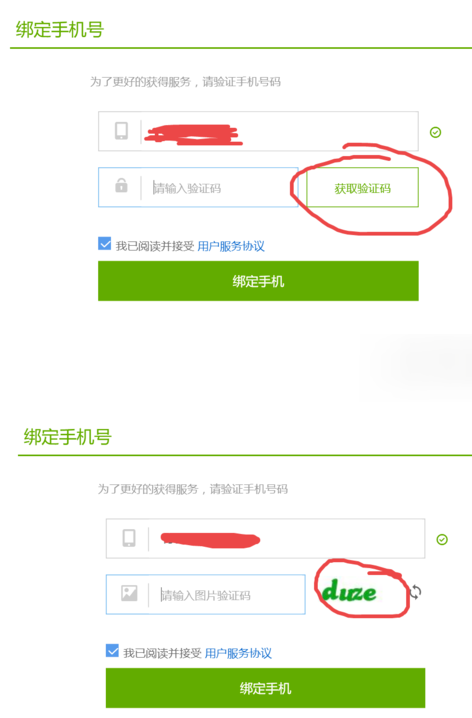Uncheck the agreement checkbox in the top form
472x718 pixels.
tap(104, 244)
